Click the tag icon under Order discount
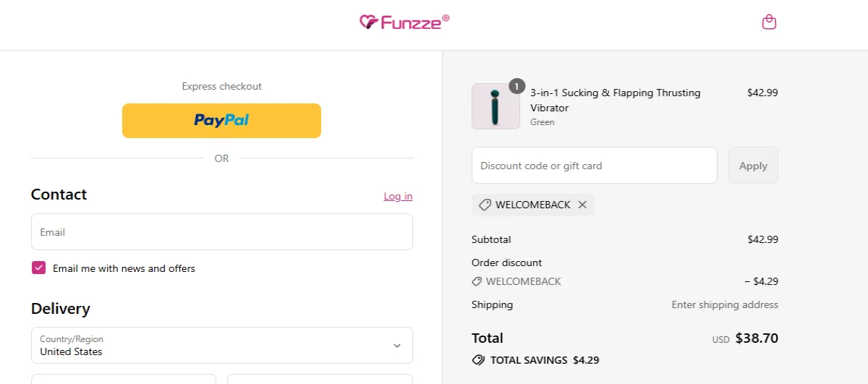 (x=477, y=281)
